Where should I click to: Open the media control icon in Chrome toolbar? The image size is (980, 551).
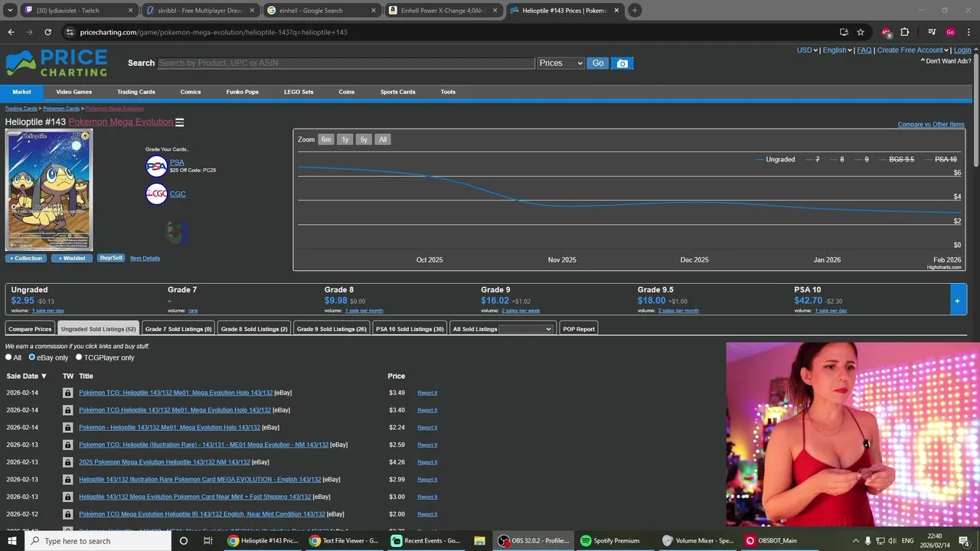[932, 32]
